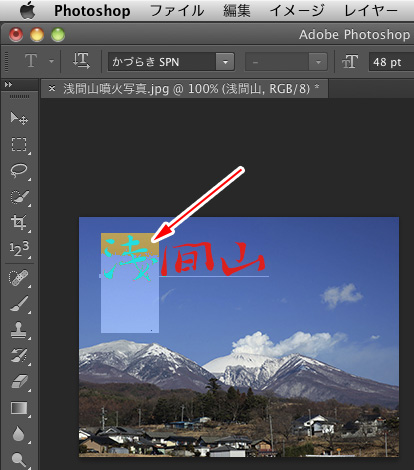Open the Photoshop application menu
The width and height of the screenshot is (414, 470).
coord(92,11)
